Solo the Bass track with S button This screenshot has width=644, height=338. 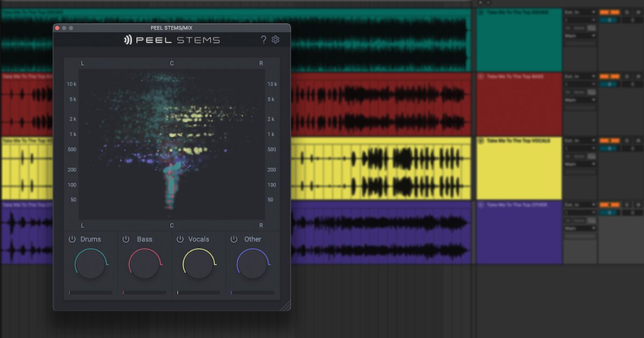coord(626,76)
